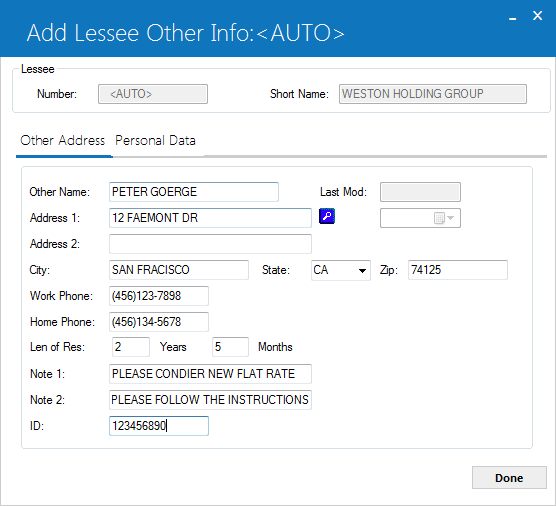Switch to the Personal Data tab

click(155, 141)
